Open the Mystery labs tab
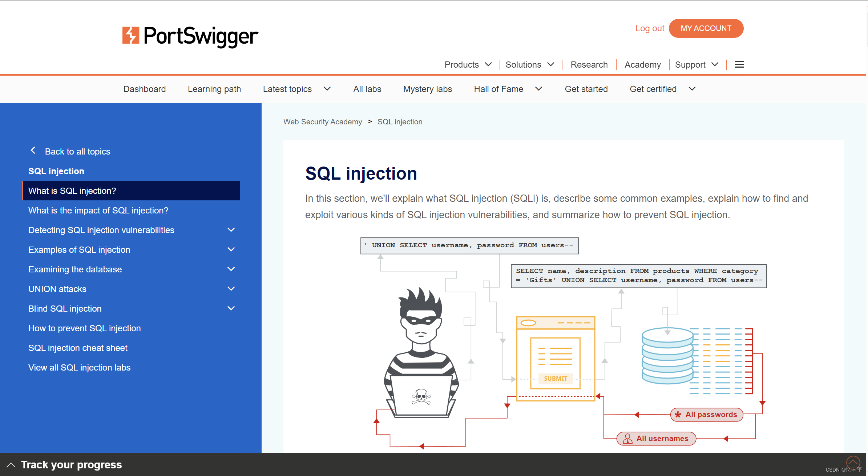Screen dimensions: 868x476 (427, 89)
